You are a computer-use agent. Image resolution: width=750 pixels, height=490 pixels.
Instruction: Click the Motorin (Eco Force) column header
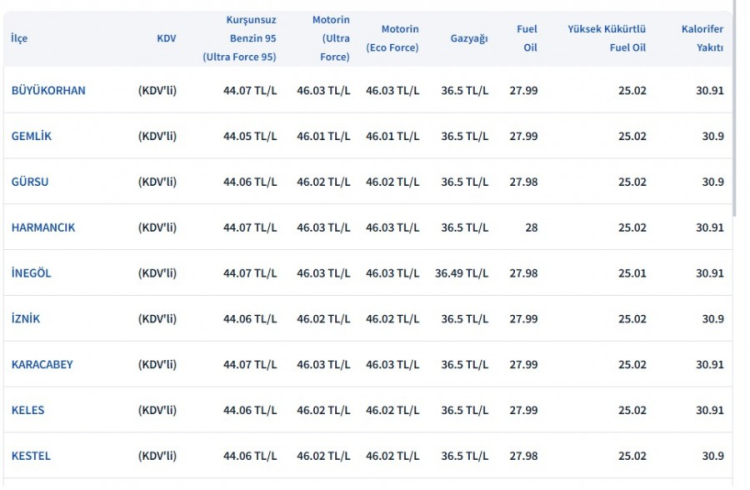[x=393, y=38]
